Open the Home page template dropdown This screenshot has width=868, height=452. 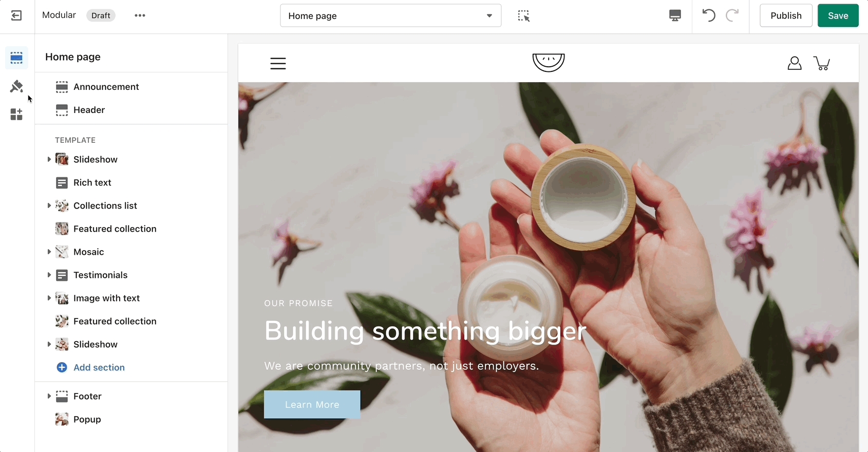click(x=390, y=16)
